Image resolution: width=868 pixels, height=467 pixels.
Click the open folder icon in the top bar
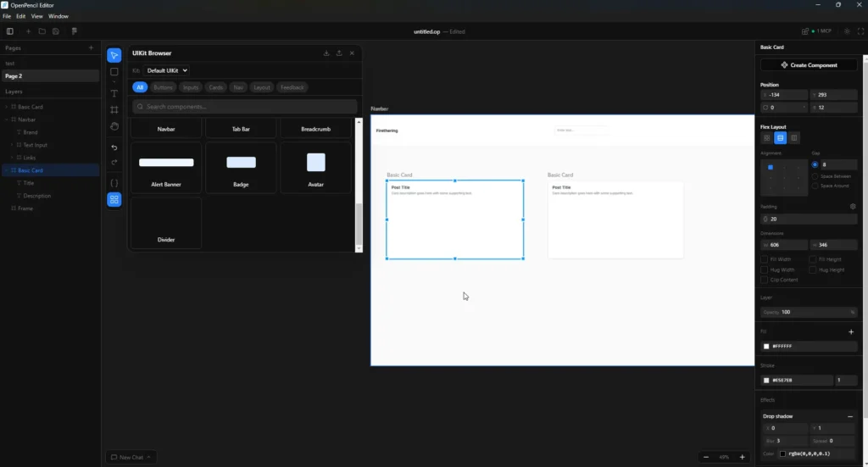click(42, 31)
